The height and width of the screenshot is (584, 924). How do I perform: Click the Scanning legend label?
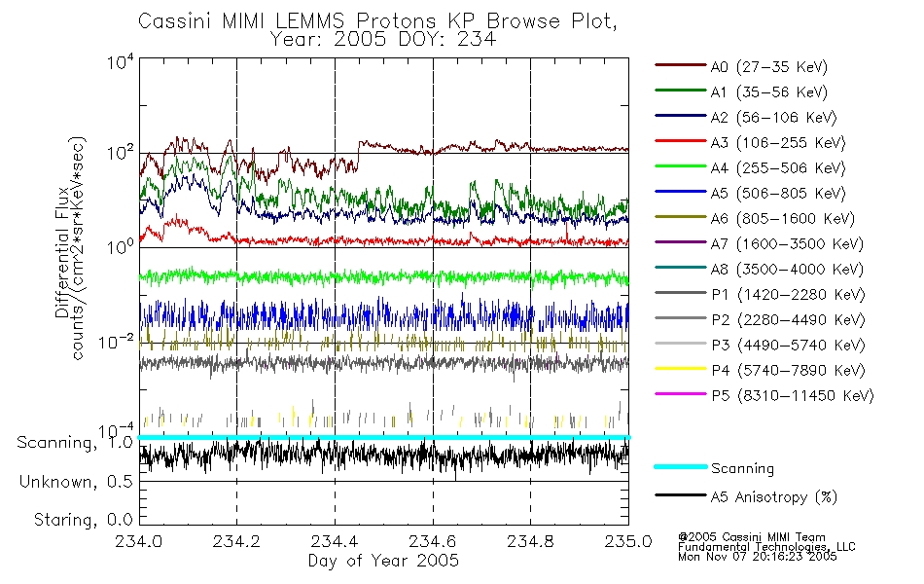742,469
